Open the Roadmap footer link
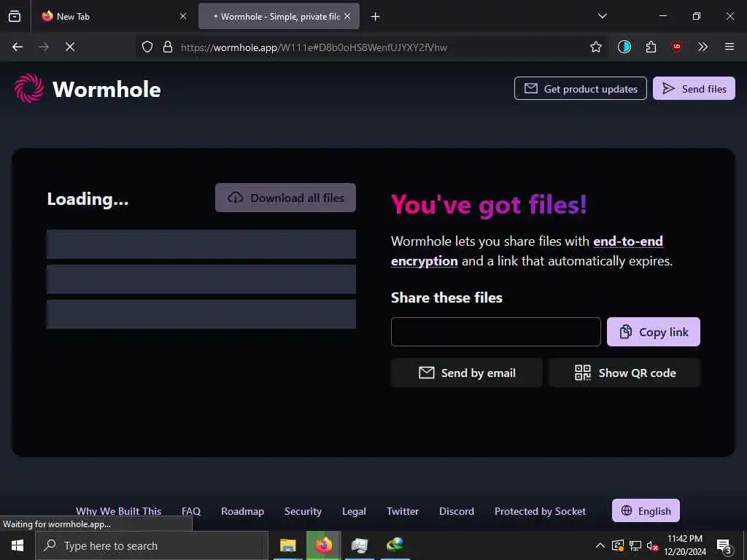Viewport: 747px width, 560px height. [242, 511]
